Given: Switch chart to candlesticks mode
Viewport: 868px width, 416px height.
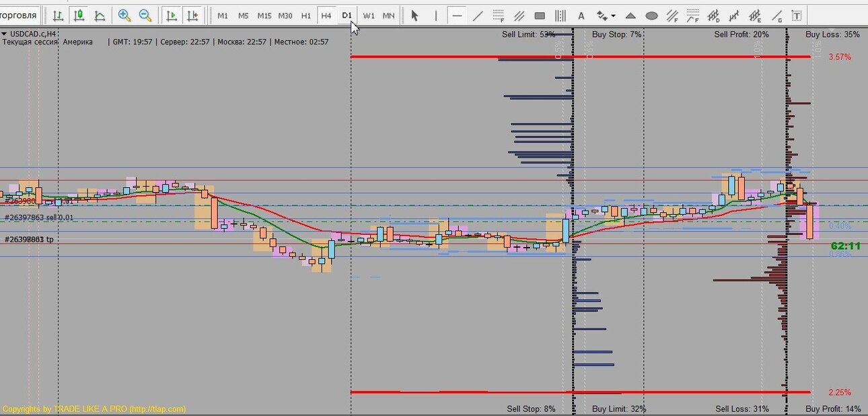Looking at the screenshot, I should click(79, 15).
